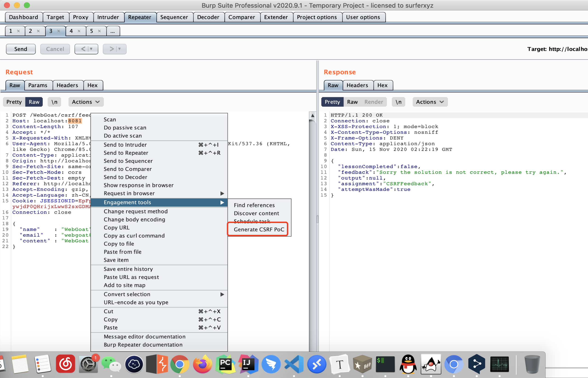The image size is (588, 378).
Task: Open response Headers tab
Action: [x=357, y=85]
